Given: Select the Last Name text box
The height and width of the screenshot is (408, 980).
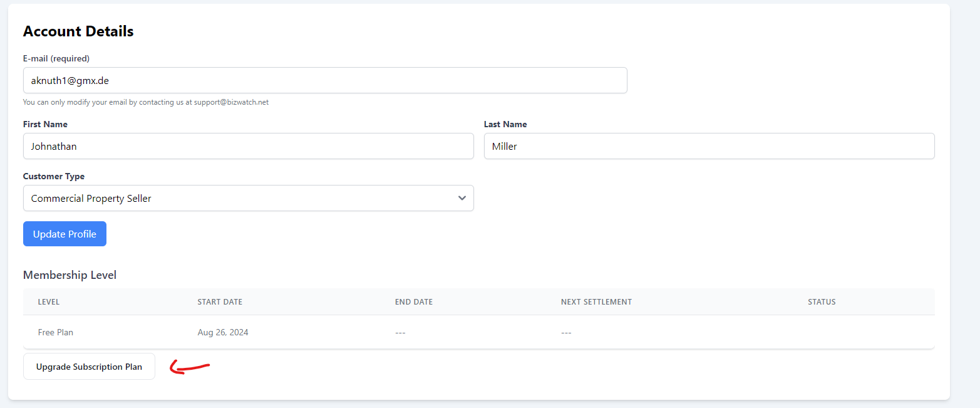Looking at the screenshot, I should pos(709,146).
